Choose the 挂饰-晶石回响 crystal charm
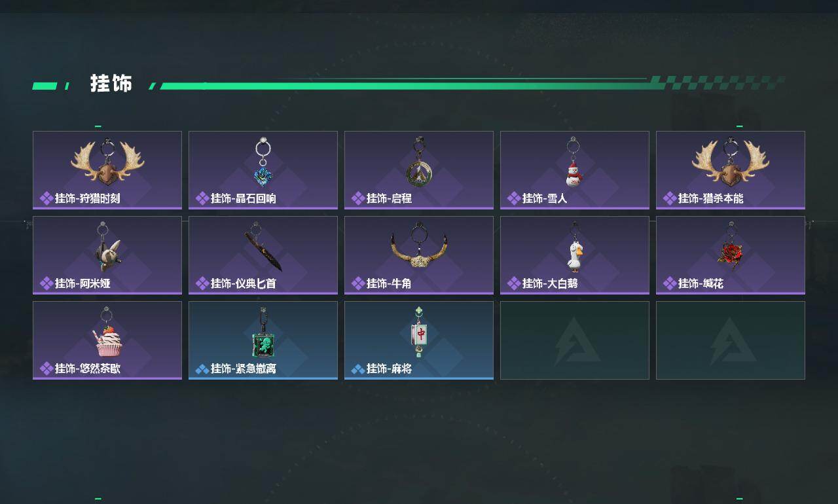Image resolution: width=838 pixels, height=504 pixels. pos(263,170)
